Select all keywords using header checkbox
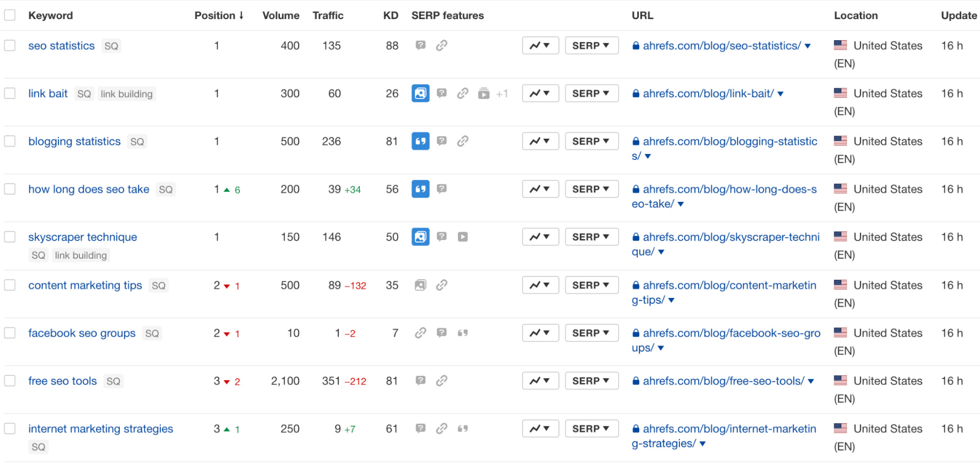Screen dimensions: 980x463 (10, 15)
